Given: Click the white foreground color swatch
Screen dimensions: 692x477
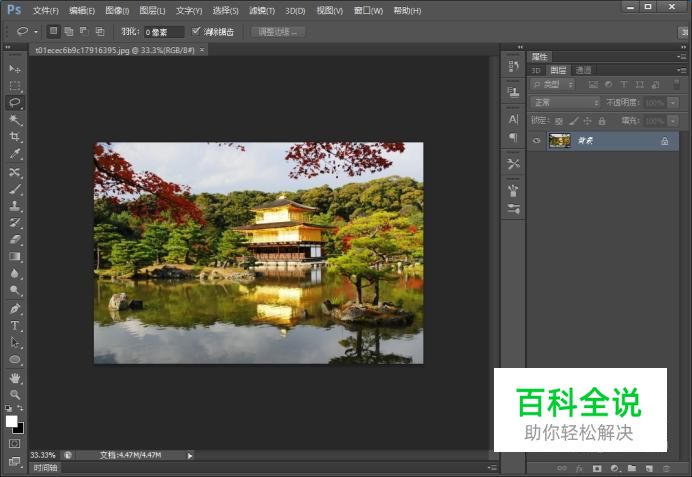Looking at the screenshot, I should [12, 421].
